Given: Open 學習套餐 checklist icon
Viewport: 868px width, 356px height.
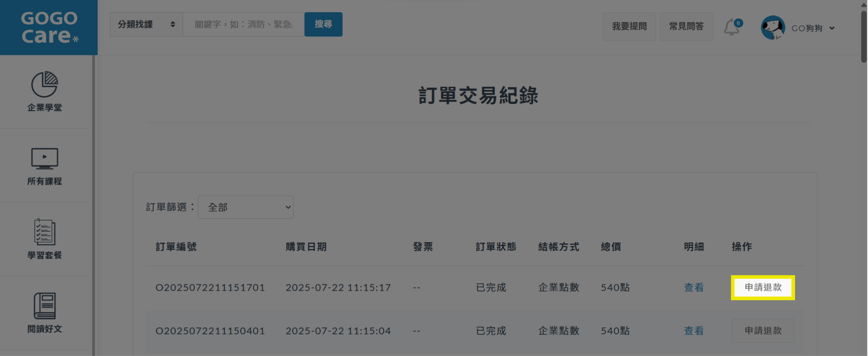Looking at the screenshot, I should 44,232.
